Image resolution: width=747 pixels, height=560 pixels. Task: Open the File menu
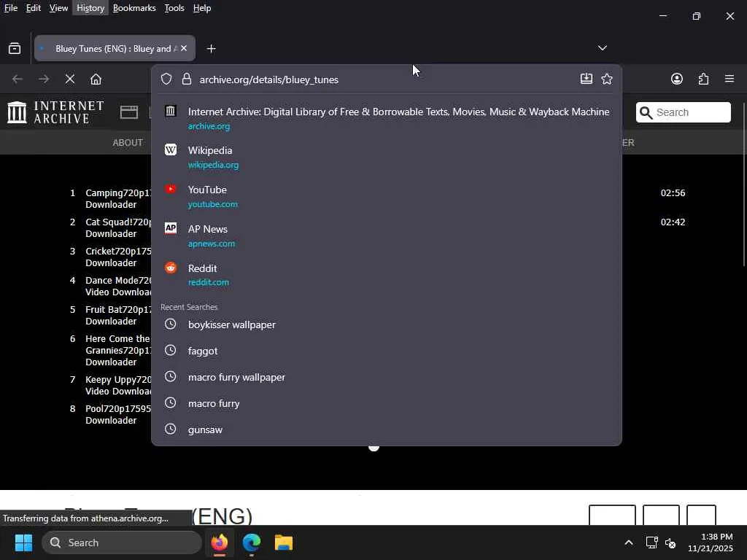point(10,8)
